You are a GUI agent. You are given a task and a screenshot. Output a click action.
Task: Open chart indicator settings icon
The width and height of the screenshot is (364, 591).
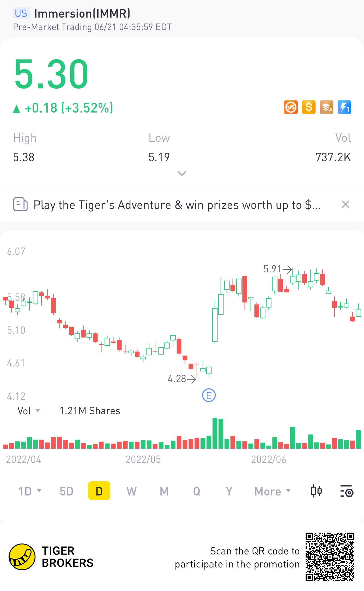click(346, 491)
